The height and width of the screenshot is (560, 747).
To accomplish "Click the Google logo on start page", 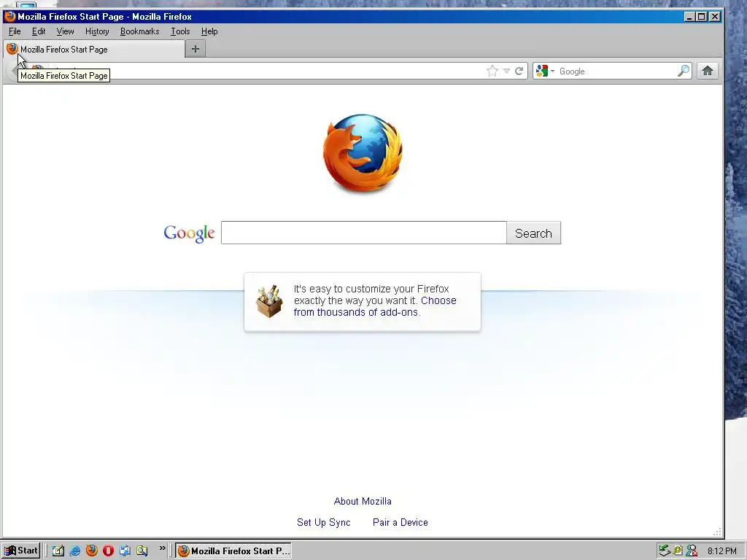I will tap(189, 233).
